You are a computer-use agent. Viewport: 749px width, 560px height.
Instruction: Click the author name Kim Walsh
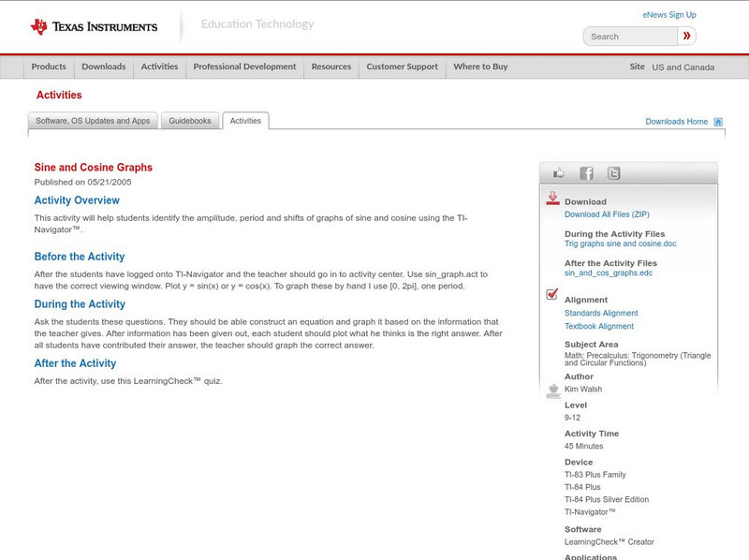[583, 389]
